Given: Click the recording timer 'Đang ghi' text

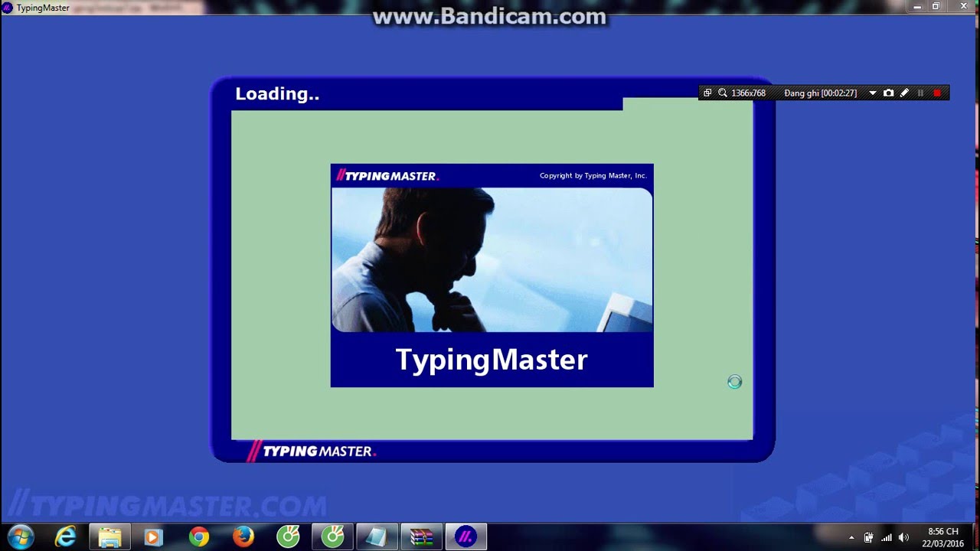Looking at the screenshot, I should tap(820, 93).
